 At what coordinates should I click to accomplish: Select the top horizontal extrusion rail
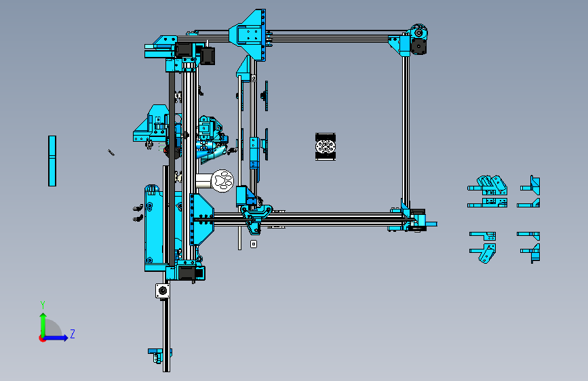pyautogui.click(x=330, y=38)
